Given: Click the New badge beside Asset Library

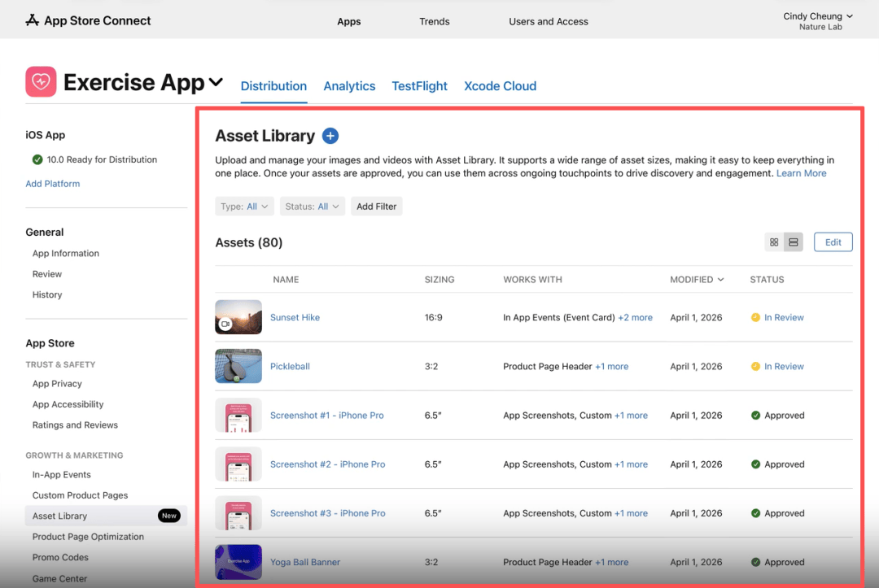Looking at the screenshot, I should tap(168, 516).
